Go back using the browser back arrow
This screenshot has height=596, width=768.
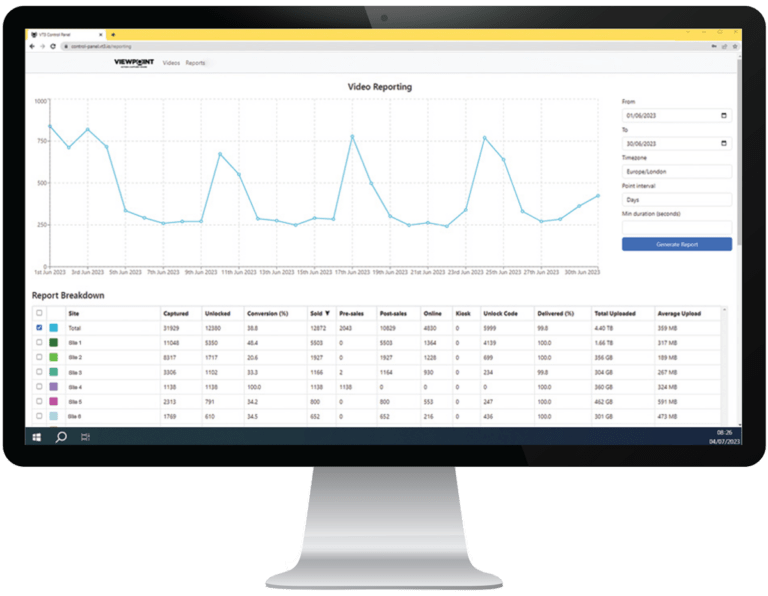(x=32, y=47)
